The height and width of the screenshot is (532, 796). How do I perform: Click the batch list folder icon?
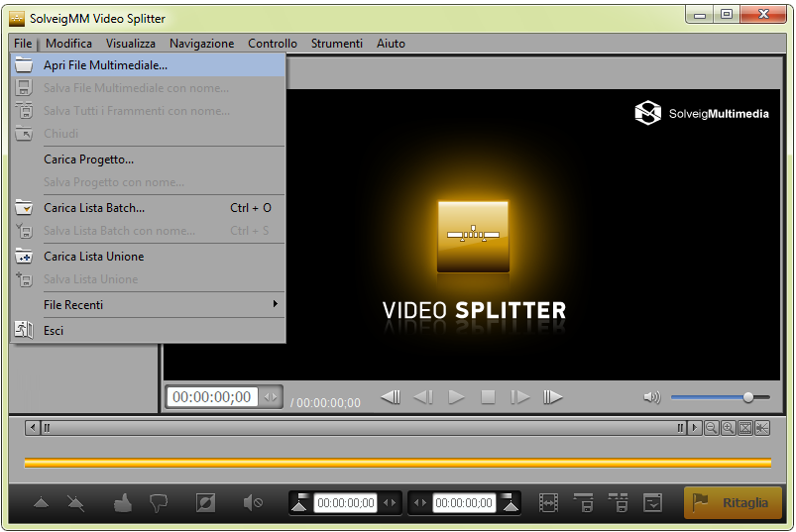pyautogui.click(x=24, y=207)
